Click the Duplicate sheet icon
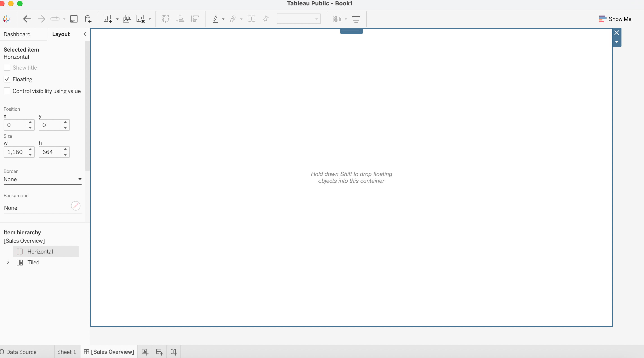This screenshot has width=644, height=358. [x=127, y=19]
